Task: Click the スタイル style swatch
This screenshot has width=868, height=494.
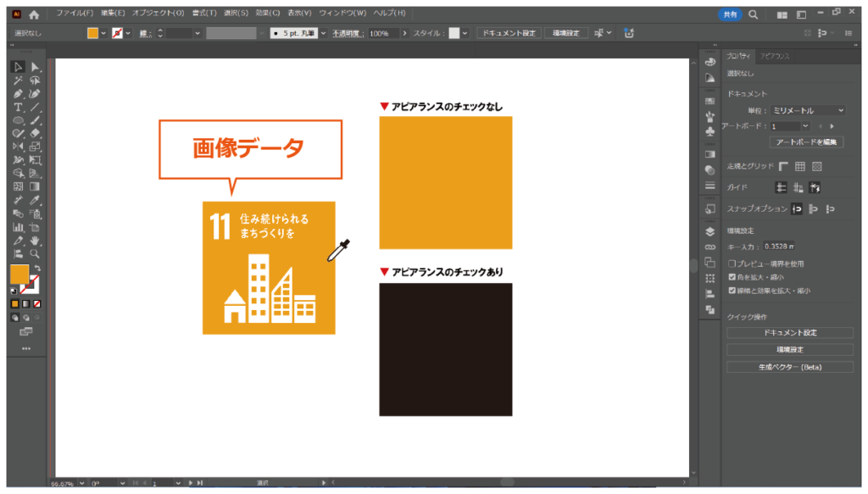Action: 454,33
